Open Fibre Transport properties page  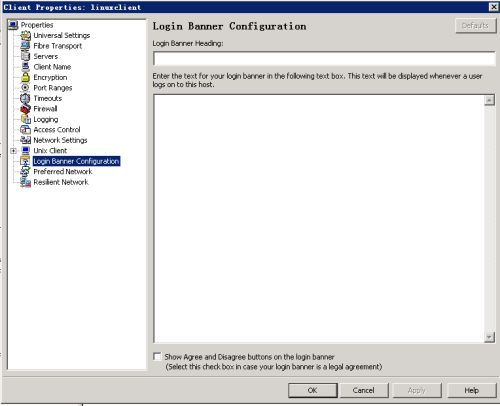coord(58,46)
